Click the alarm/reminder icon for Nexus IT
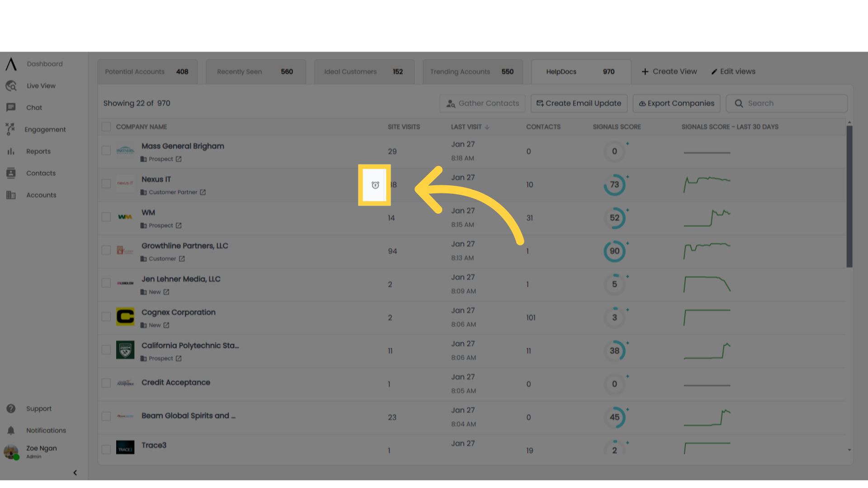Viewport: 868px width, 488px height. (x=374, y=185)
